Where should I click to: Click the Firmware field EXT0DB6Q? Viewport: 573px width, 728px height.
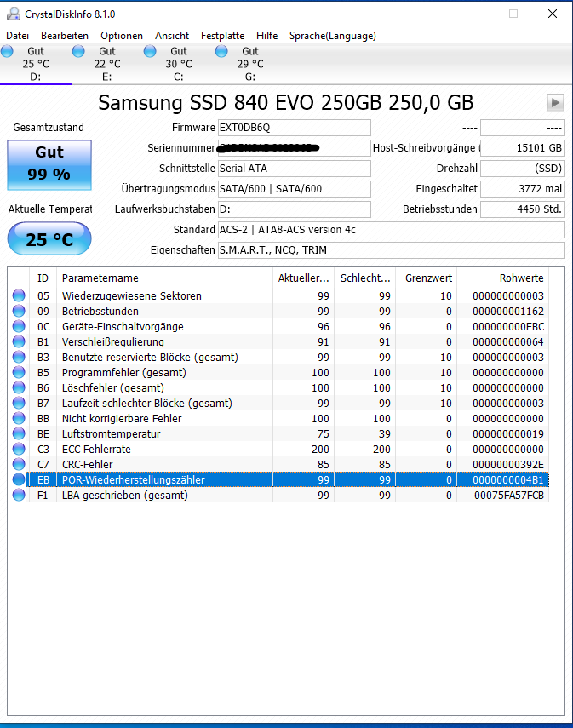295,128
